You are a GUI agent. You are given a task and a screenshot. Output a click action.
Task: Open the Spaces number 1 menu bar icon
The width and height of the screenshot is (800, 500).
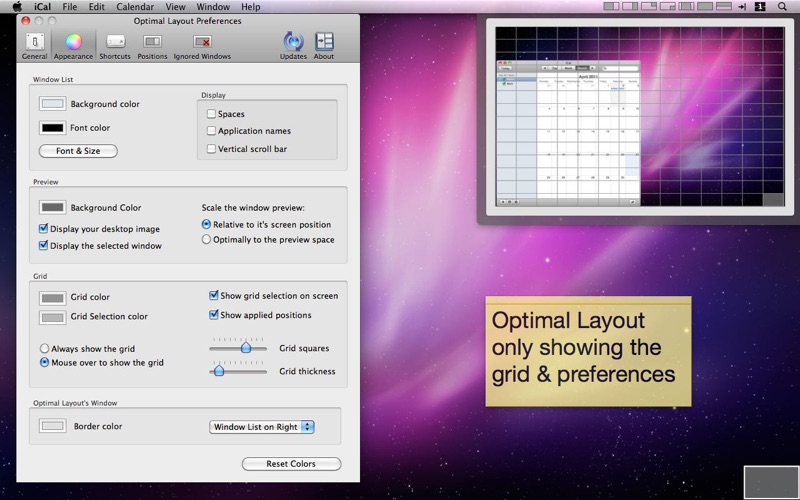click(760, 7)
